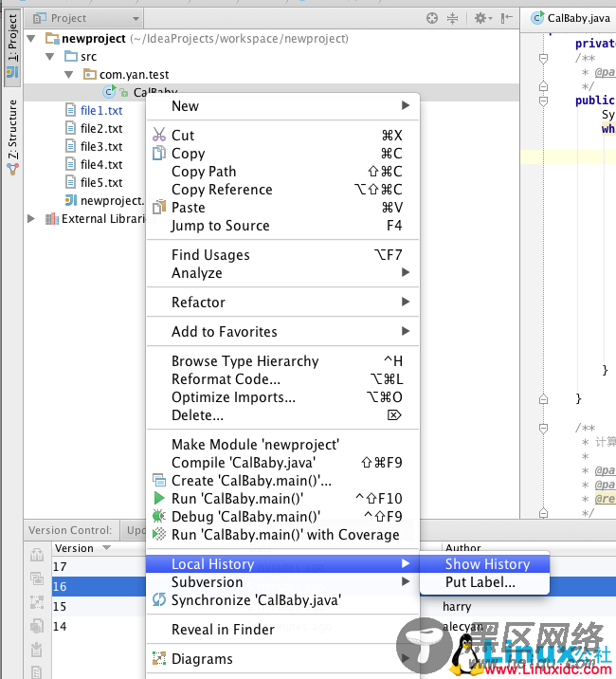
Task: Open the Project view dropdown
Action: click(x=86, y=18)
